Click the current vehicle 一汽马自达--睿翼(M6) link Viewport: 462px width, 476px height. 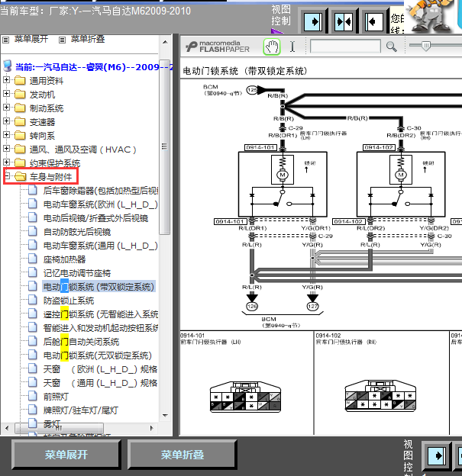click(94, 67)
